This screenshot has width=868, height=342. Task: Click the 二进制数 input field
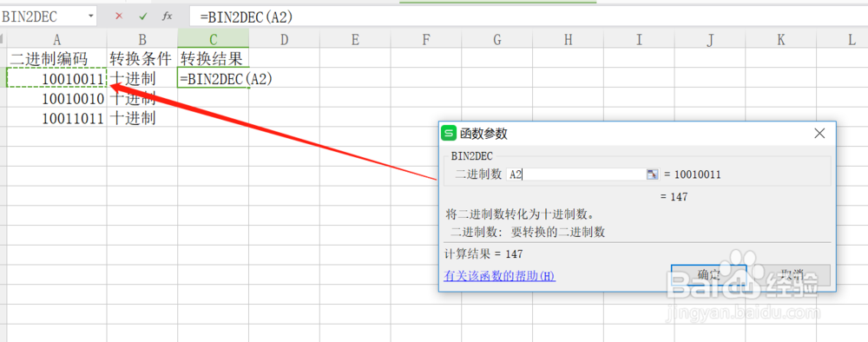pos(575,174)
